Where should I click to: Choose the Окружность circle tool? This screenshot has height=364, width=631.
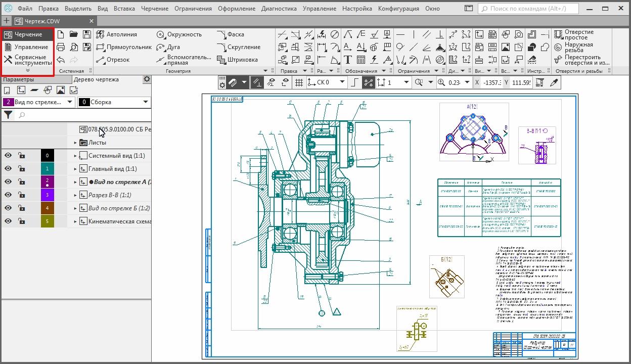point(179,34)
